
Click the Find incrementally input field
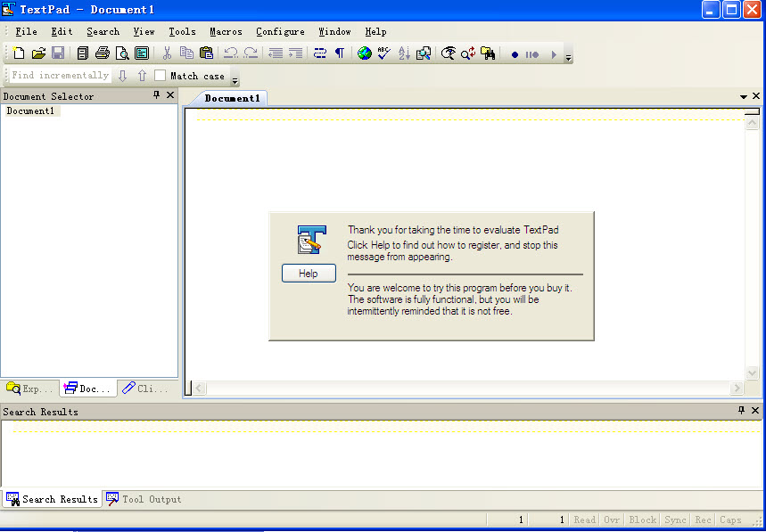point(60,75)
